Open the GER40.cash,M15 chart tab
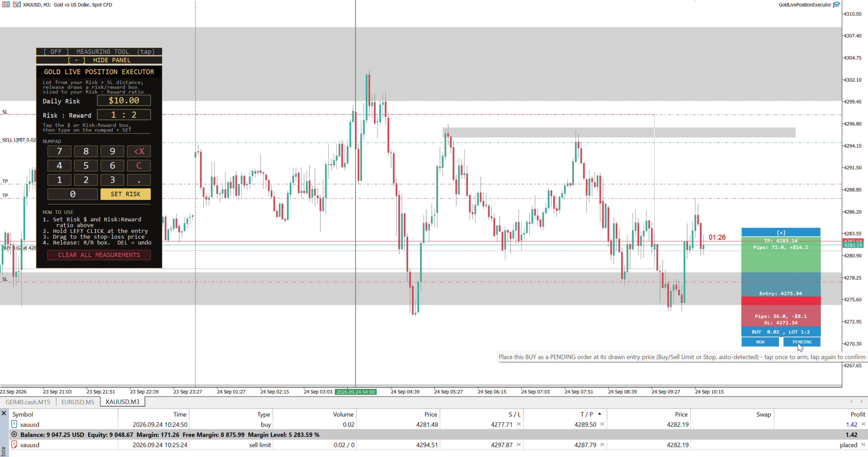The image size is (868, 457). pos(28,402)
